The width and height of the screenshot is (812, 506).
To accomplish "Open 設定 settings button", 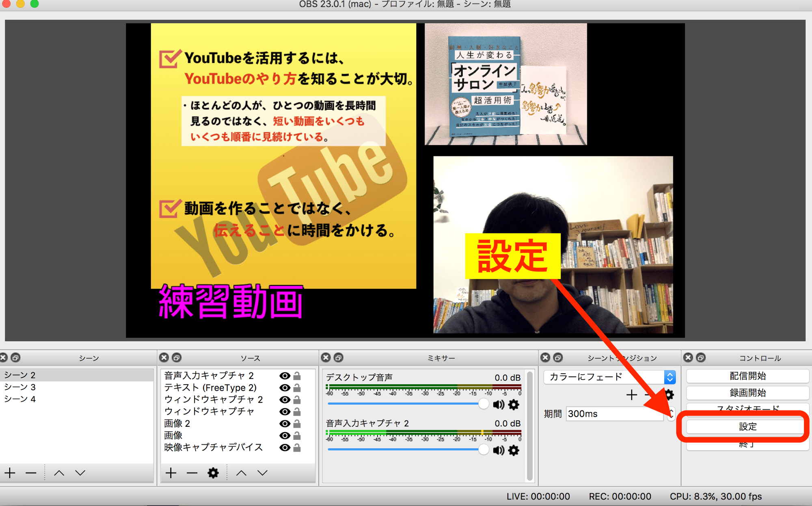I will (x=747, y=426).
